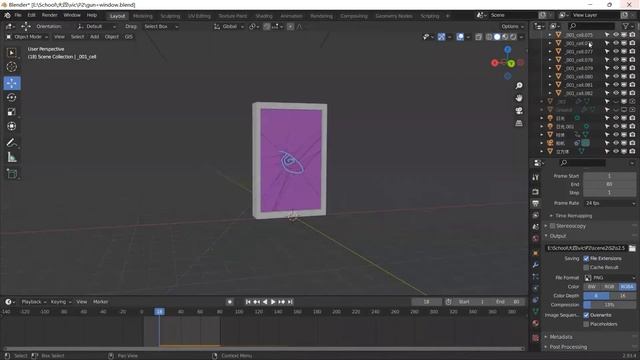Set color depth to 16
This screenshot has width=640, height=360.
pyautogui.click(x=622, y=296)
